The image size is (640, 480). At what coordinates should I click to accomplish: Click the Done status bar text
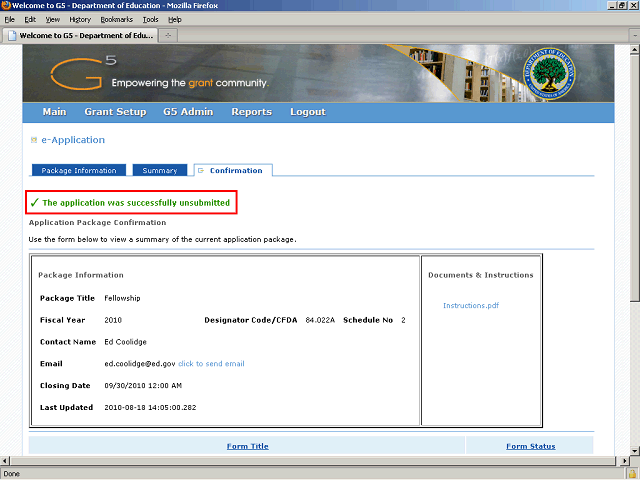(11, 474)
